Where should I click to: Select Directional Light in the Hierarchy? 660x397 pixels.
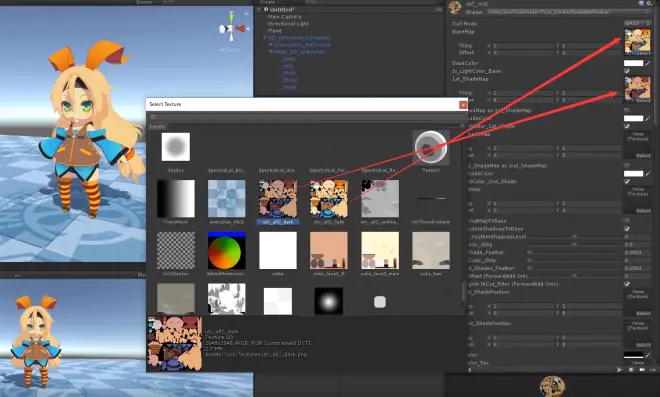click(x=288, y=24)
